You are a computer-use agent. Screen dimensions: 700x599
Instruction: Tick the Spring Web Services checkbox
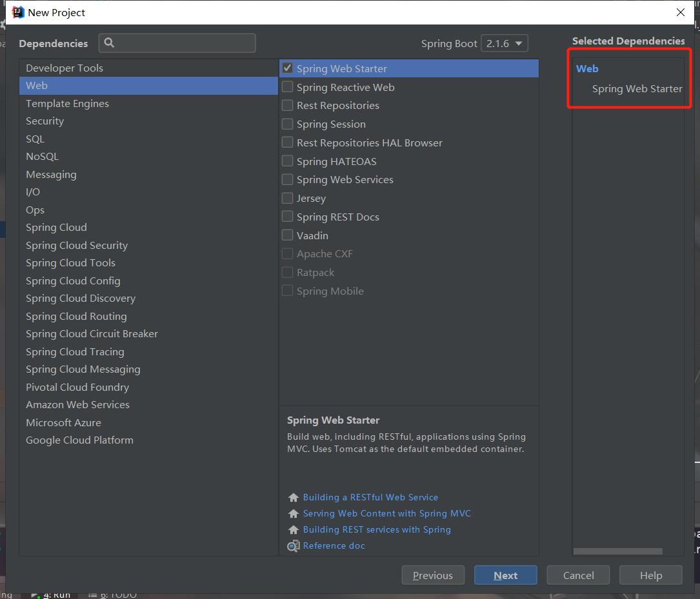click(288, 179)
